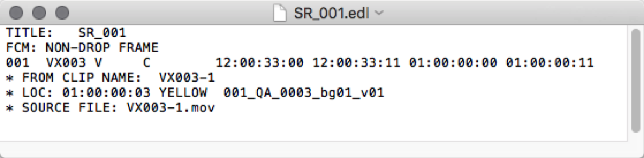Image resolution: width=644 pixels, height=158 pixels.
Task: Click the SOURCE FILE name VX003-1.mov
Action: (x=171, y=108)
